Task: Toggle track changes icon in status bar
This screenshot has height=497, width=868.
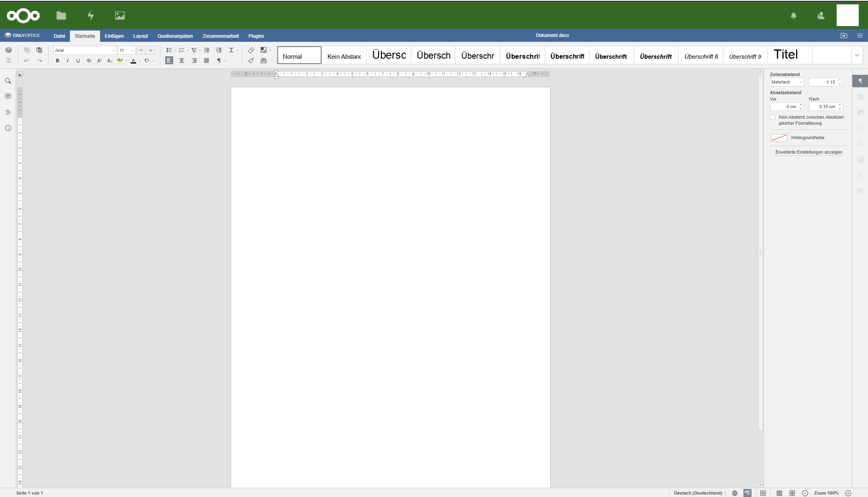Action: (x=763, y=493)
